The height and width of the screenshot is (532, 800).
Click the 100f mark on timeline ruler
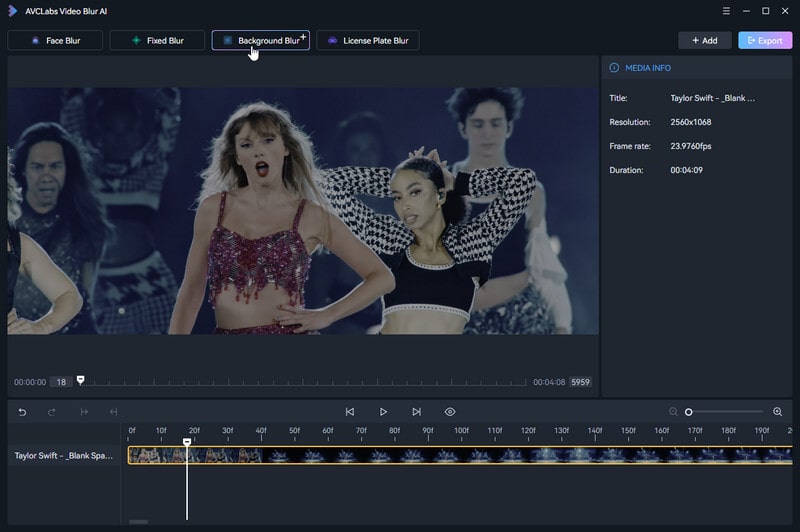[x=461, y=431]
